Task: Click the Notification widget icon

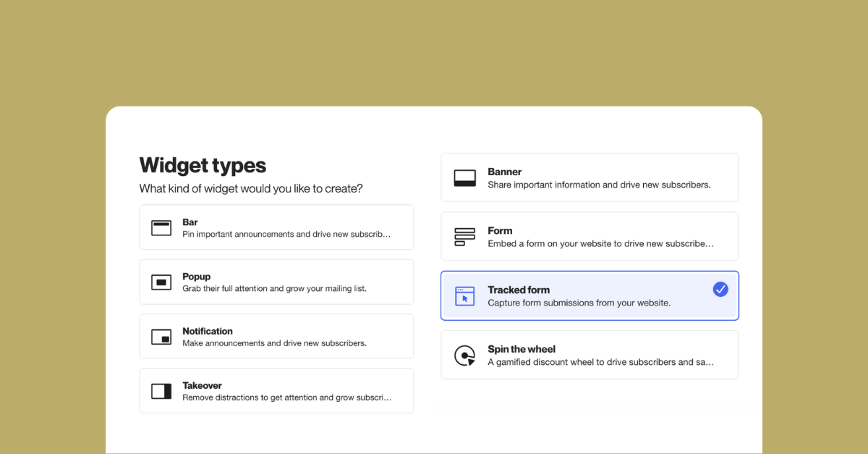Action: coord(161,336)
